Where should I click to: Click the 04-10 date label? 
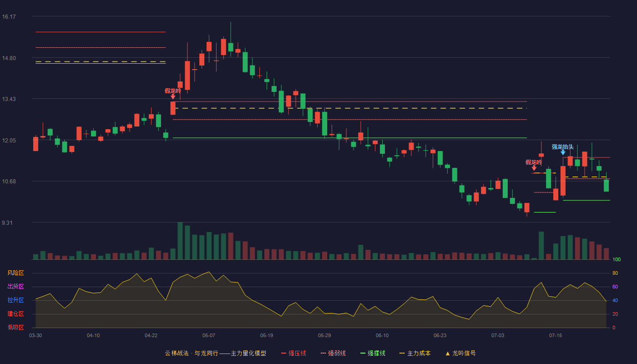[93, 335]
